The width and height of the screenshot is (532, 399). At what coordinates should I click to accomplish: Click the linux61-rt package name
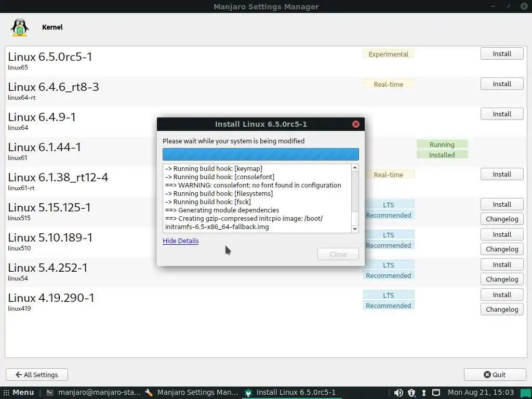coord(21,188)
